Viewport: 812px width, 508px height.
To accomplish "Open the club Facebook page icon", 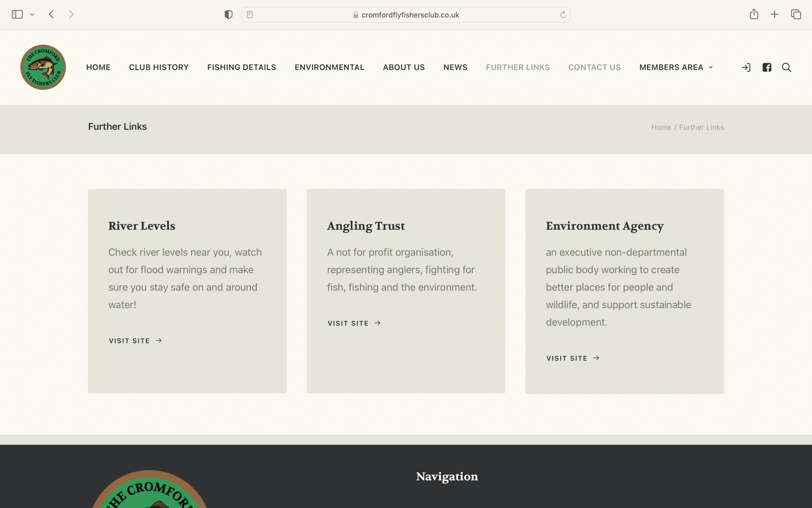I will 767,67.
